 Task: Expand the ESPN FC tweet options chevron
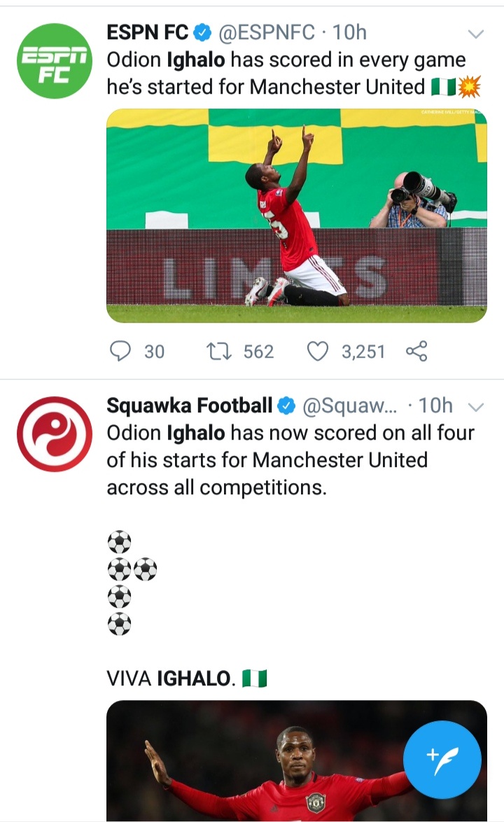(x=476, y=34)
